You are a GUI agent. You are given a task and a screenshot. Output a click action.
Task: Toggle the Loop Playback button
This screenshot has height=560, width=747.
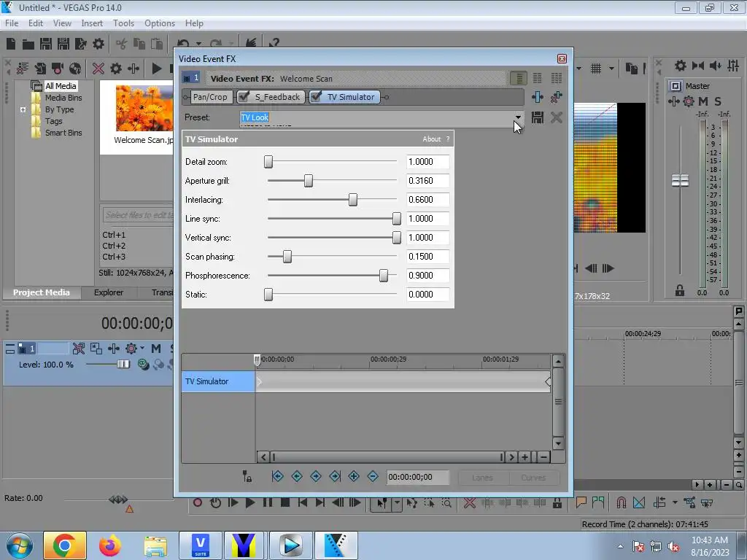[x=215, y=503]
